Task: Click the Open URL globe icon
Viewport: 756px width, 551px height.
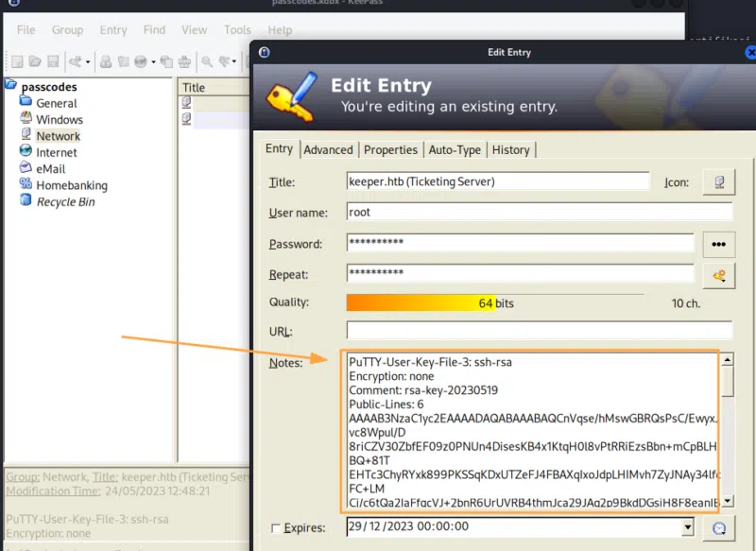Action: click(x=141, y=61)
